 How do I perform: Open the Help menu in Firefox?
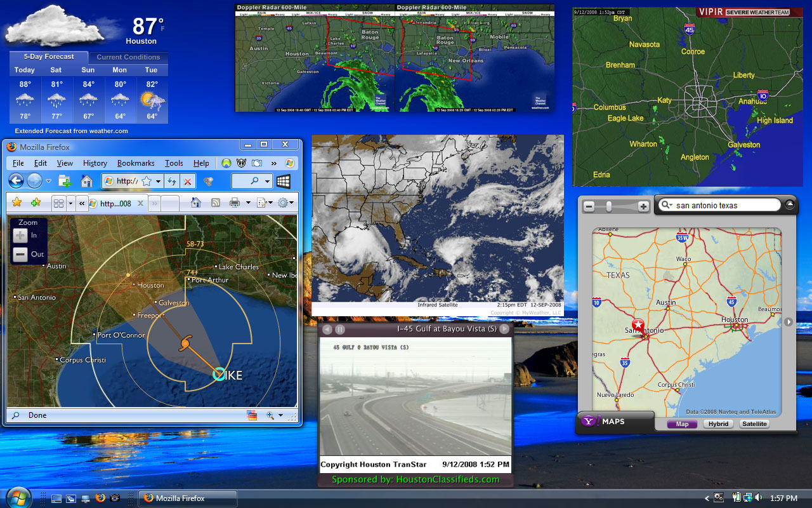[x=201, y=163]
